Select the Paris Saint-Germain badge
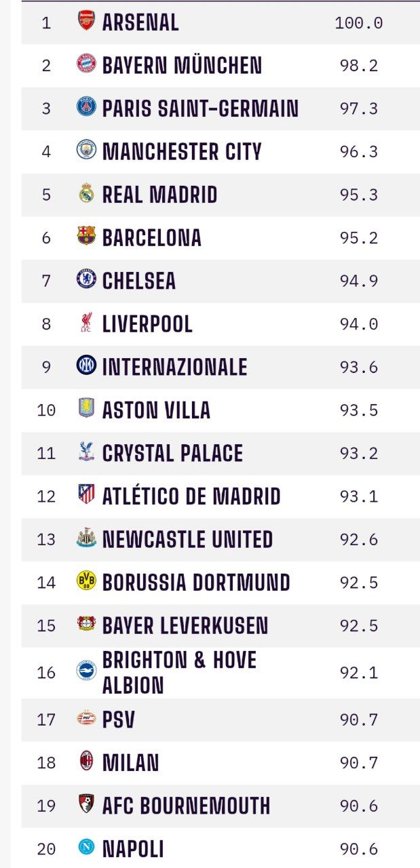This screenshot has width=420, height=868. tap(86, 106)
